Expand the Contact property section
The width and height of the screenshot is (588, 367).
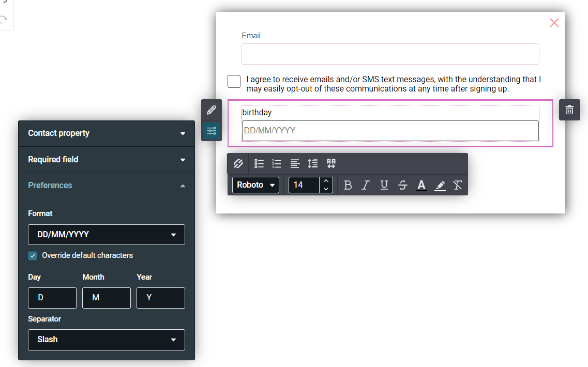tap(107, 133)
